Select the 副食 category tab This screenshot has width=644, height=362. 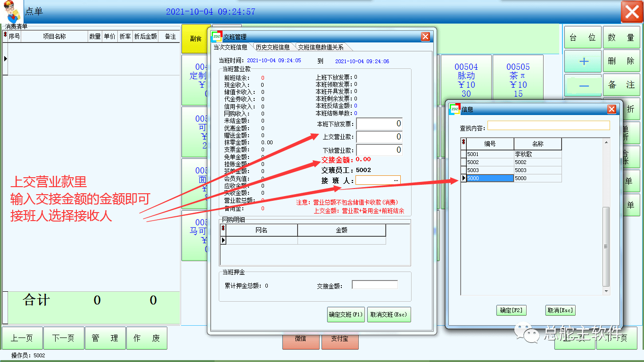point(196,39)
